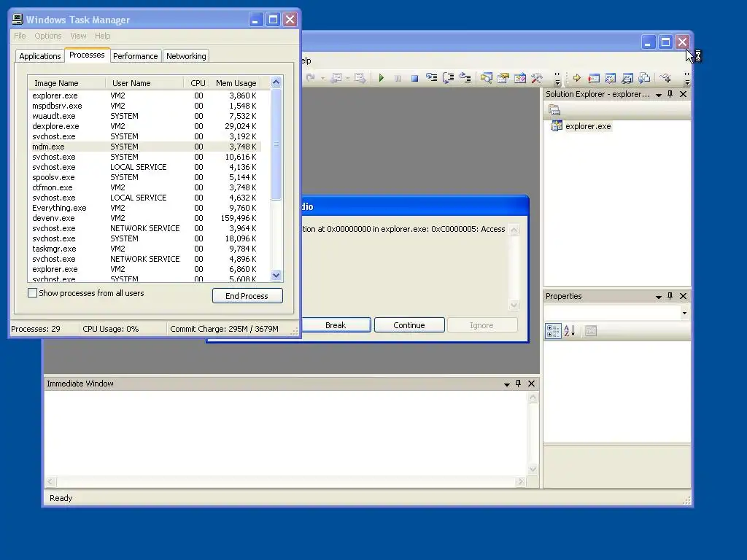Close the Immediate Window panel

point(532,384)
